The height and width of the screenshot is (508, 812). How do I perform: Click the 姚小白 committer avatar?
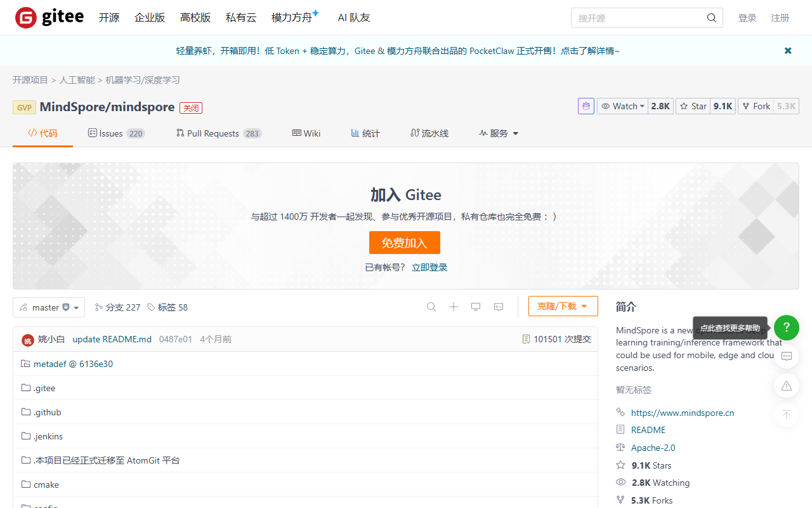click(x=27, y=340)
